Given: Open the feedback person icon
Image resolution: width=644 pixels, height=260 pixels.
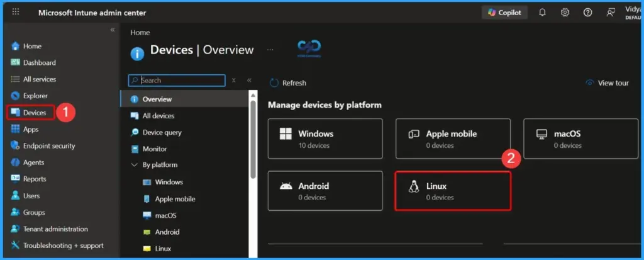Looking at the screenshot, I should (x=610, y=13).
